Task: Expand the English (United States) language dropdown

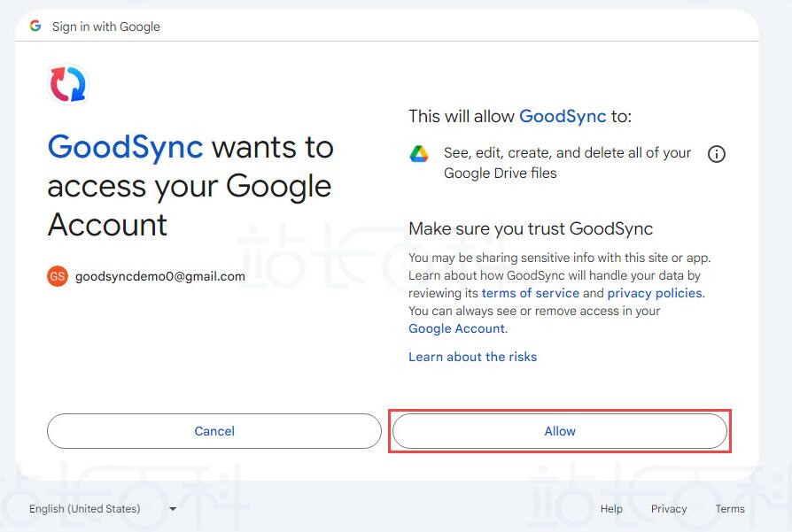Action: coord(103,509)
